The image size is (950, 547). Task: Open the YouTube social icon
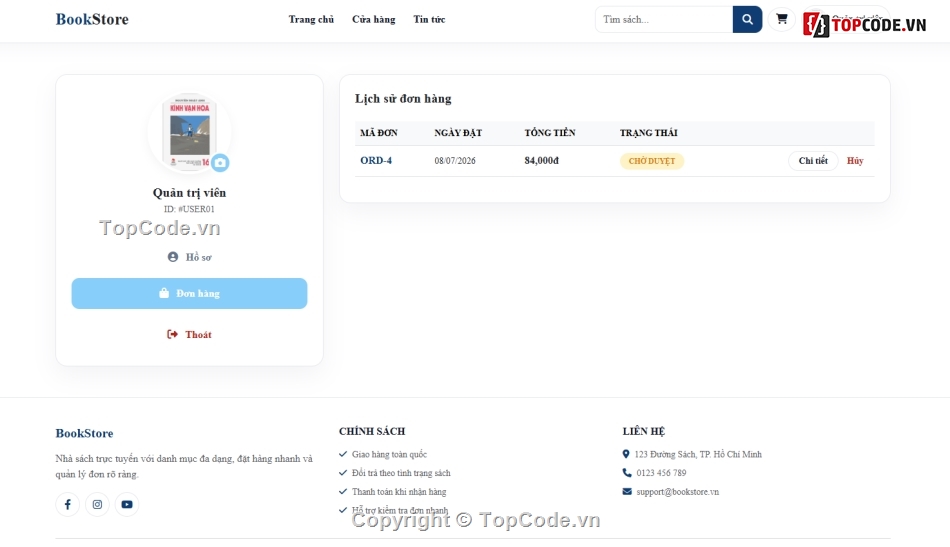coord(127,504)
